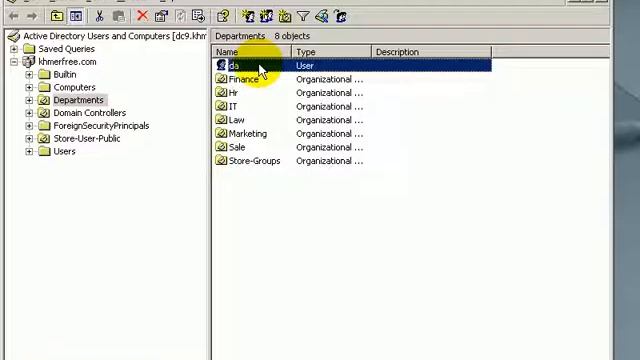The image size is (640, 360).
Task: Click the Forward arrow in the toolbar
Action: pyautogui.click(x=32, y=16)
